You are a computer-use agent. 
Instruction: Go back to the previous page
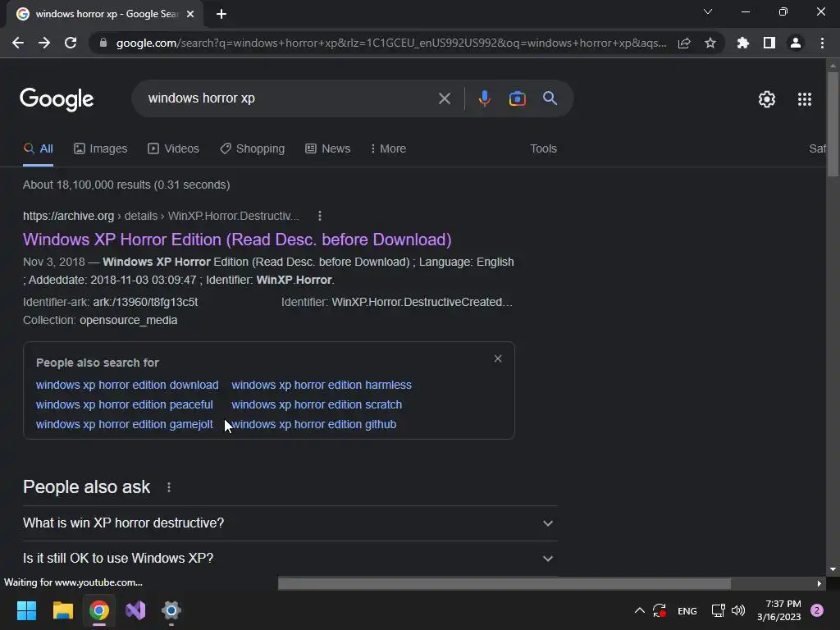tap(18, 43)
